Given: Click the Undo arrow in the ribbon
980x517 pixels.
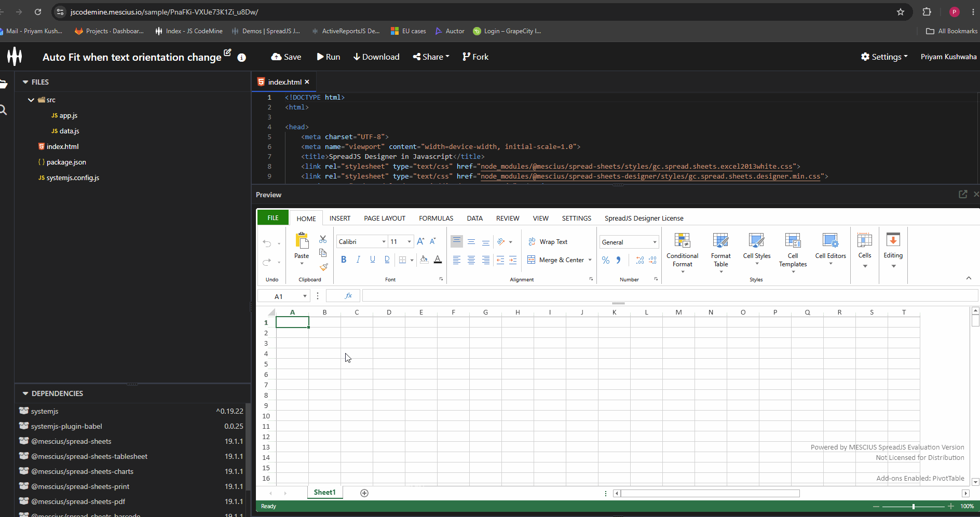Looking at the screenshot, I should [267, 243].
